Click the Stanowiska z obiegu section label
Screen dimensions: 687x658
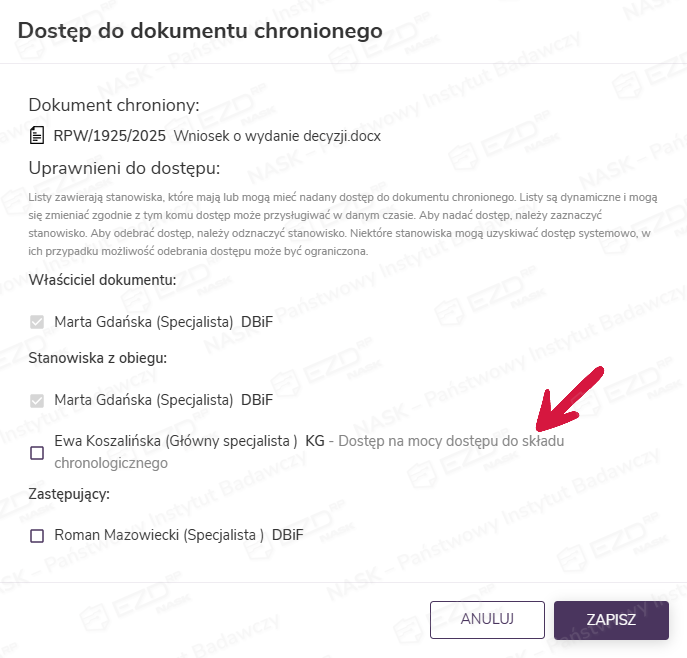pos(97,357)
